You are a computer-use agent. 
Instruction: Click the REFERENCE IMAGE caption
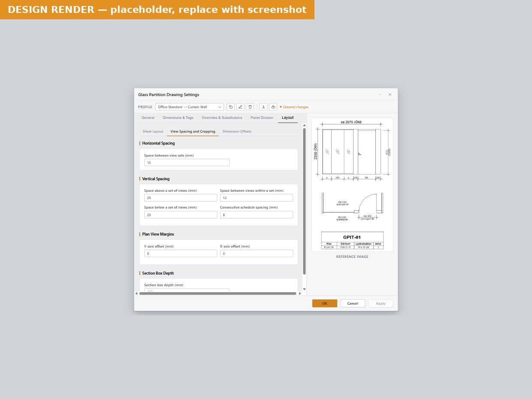coord(352,257)
